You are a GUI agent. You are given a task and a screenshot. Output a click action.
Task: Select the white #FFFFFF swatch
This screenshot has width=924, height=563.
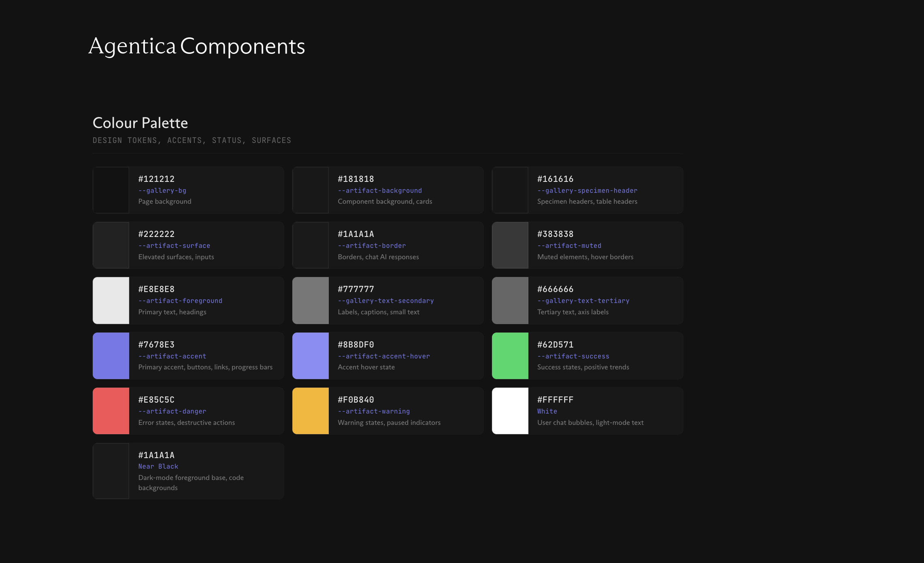click(510, 411)
